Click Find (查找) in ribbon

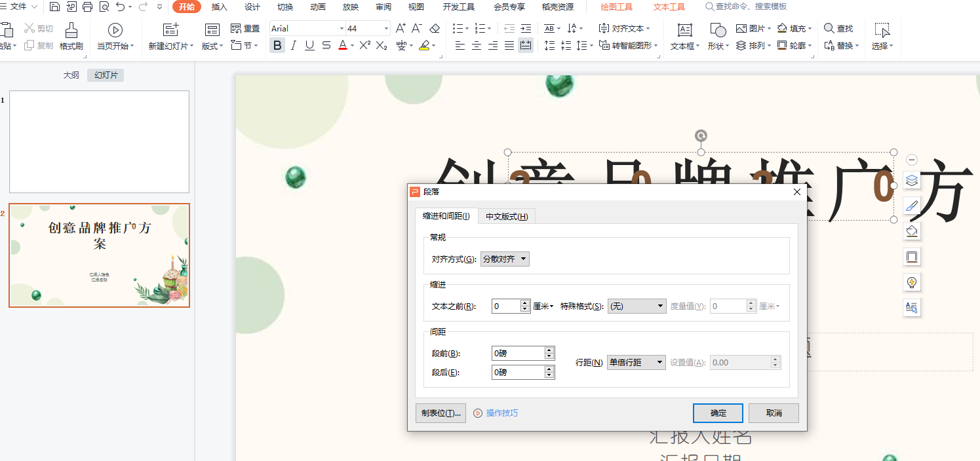[838, 28]
